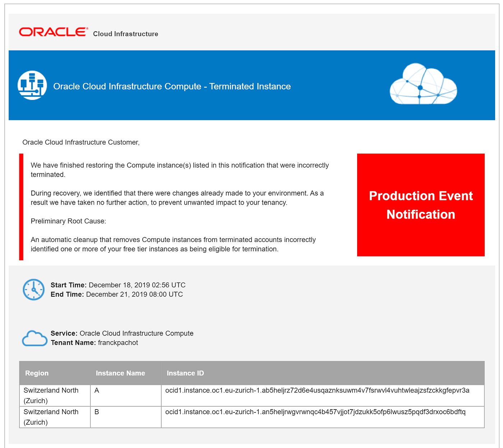Click the red Production Event Notification box
This screenshot has height=448, width=503.
(421, 205)
